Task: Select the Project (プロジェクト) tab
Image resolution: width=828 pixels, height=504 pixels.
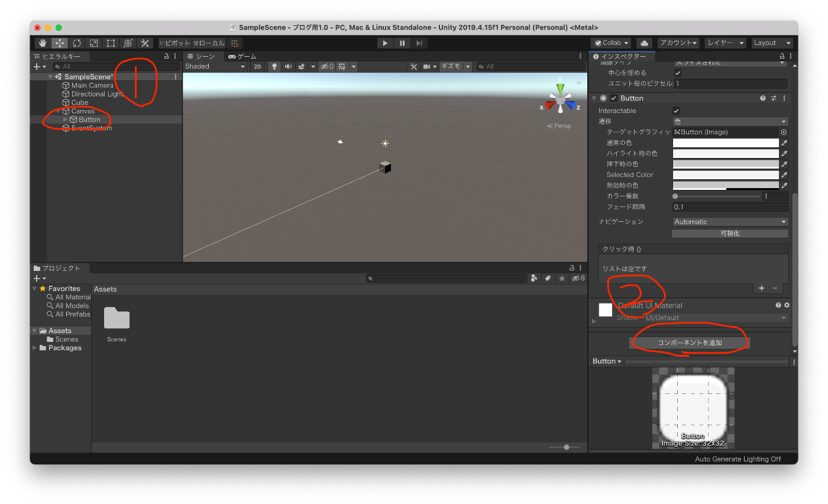Action: (x=57, y=268)
